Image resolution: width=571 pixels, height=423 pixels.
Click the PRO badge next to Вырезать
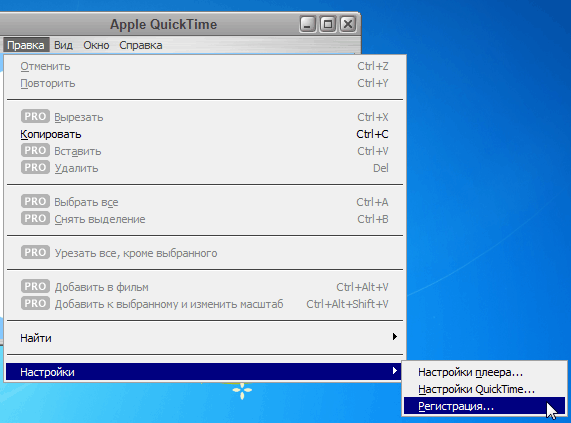[x=35, y=116]
